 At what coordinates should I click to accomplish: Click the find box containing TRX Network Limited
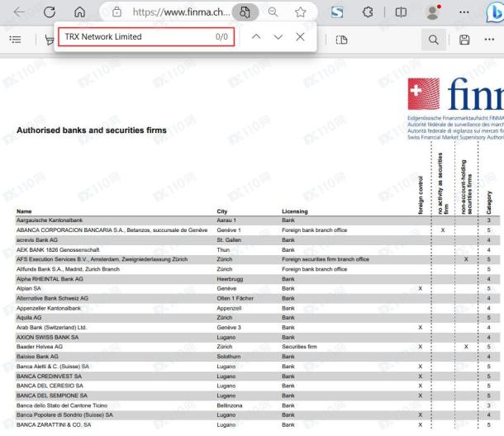[146, 36]
